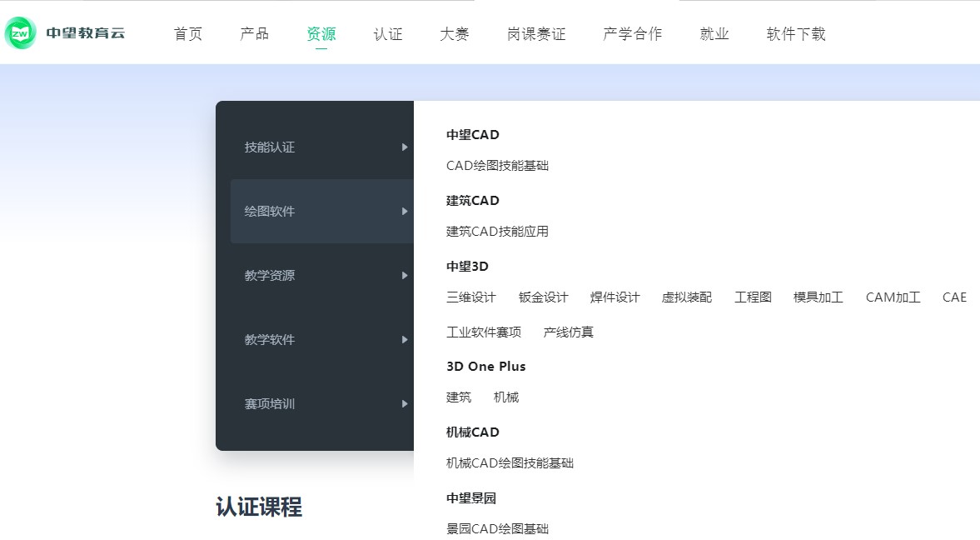Screen dimensions: 980x540
Task: Click the ZW 中望教育云 logo icon
Action: tap(20, 33)
